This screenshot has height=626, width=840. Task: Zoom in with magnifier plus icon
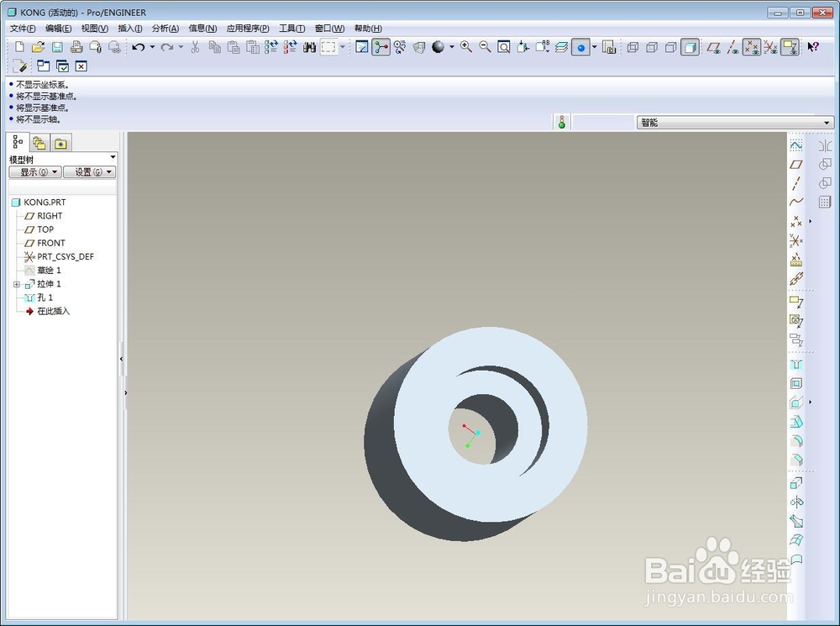click(466, 47)
